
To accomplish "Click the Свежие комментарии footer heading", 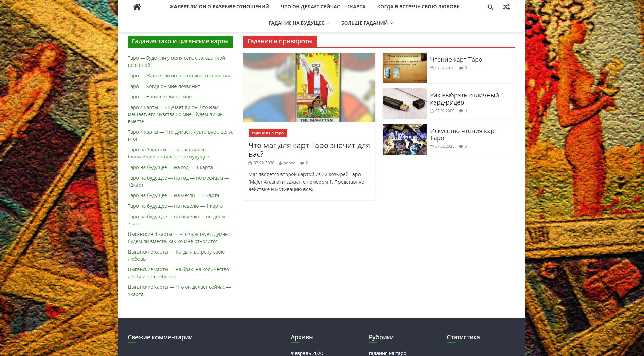I will [160, 337].
